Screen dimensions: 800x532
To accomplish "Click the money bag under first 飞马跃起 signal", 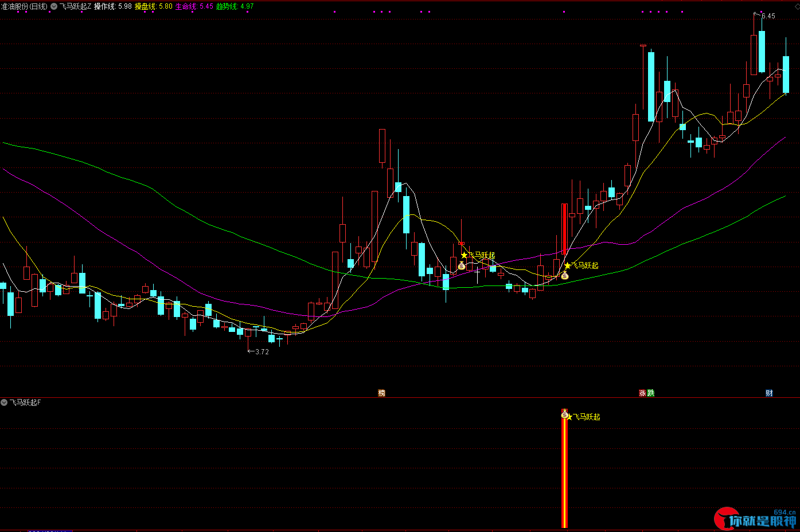I will pos(462,265).
